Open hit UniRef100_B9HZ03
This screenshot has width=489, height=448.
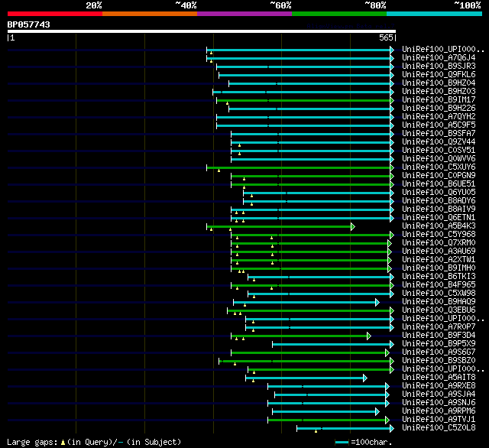[x=439, y=92]
